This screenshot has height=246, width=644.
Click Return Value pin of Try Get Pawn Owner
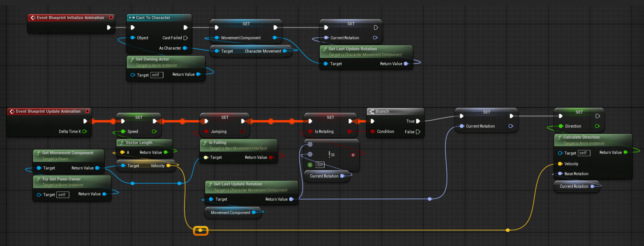105,194
